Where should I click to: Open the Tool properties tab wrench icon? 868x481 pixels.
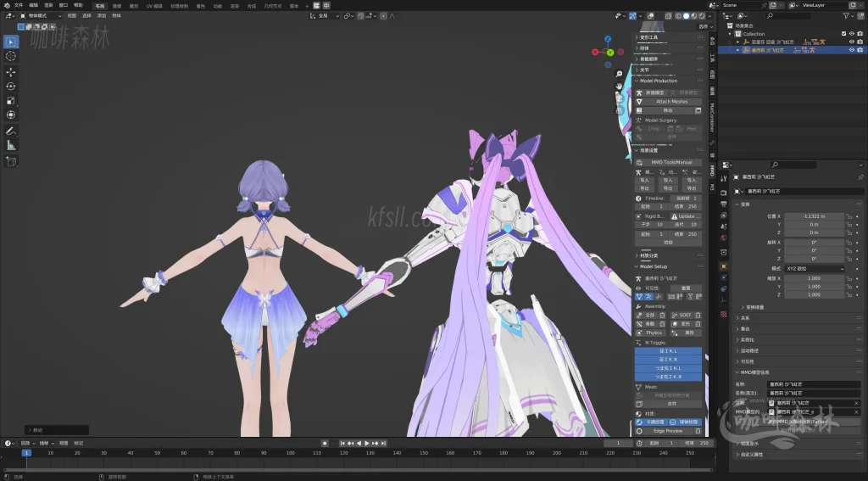click(724, 178)
